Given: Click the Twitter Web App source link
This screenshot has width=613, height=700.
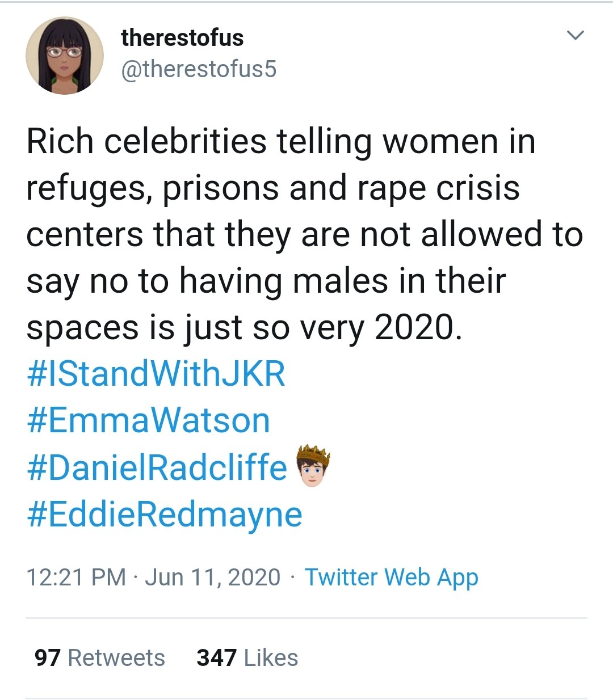Looking at the screenshot, I should (x=391, y=577).
